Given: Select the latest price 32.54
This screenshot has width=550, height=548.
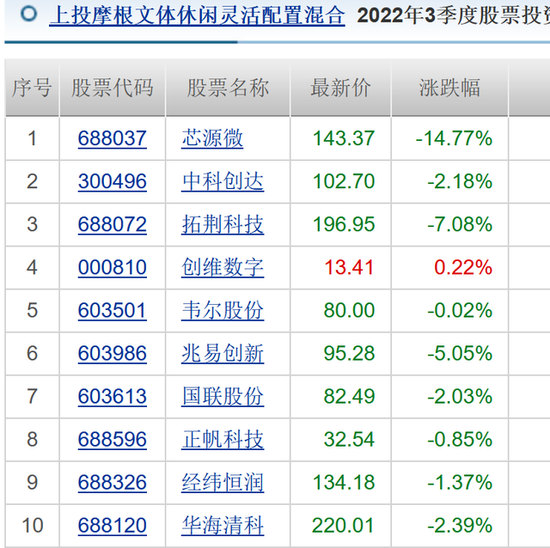Looking at the screenshot, I should (349, 440).
